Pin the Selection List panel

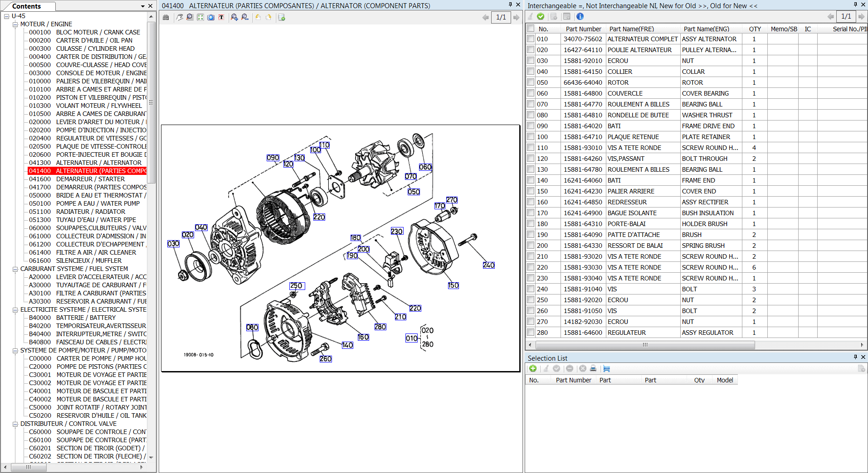click(855, 357)
